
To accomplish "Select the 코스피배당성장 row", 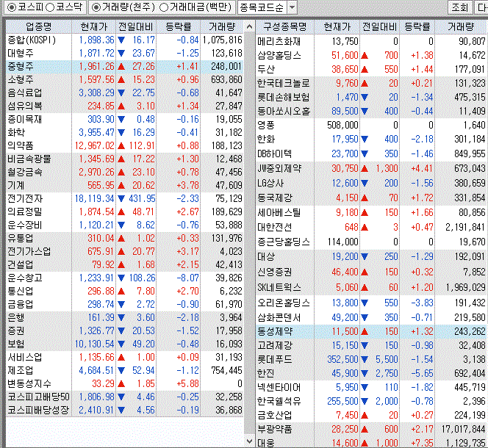I will pyautogui.click(x=124, y=411).
